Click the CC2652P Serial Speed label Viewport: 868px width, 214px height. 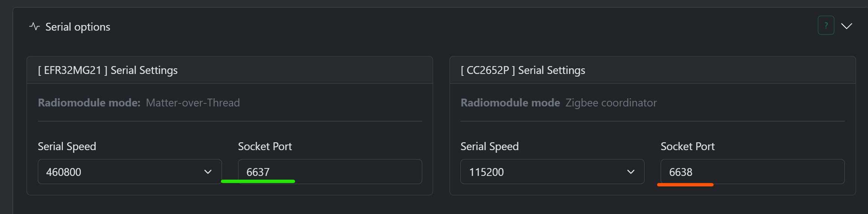coord(490,146)
